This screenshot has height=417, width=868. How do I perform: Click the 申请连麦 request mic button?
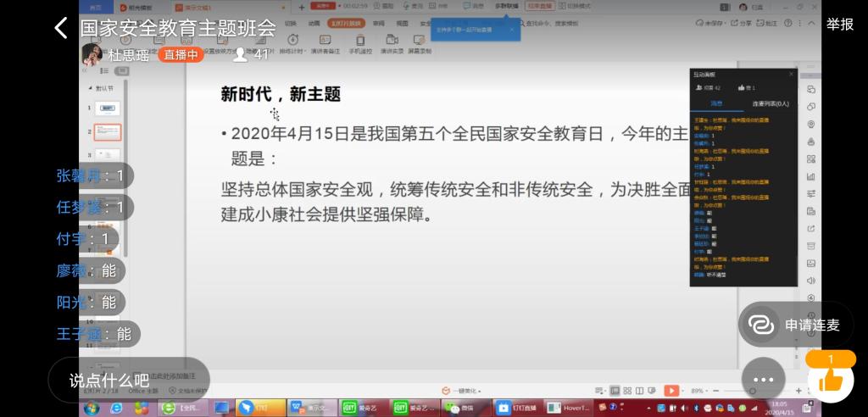pos(794,325)
